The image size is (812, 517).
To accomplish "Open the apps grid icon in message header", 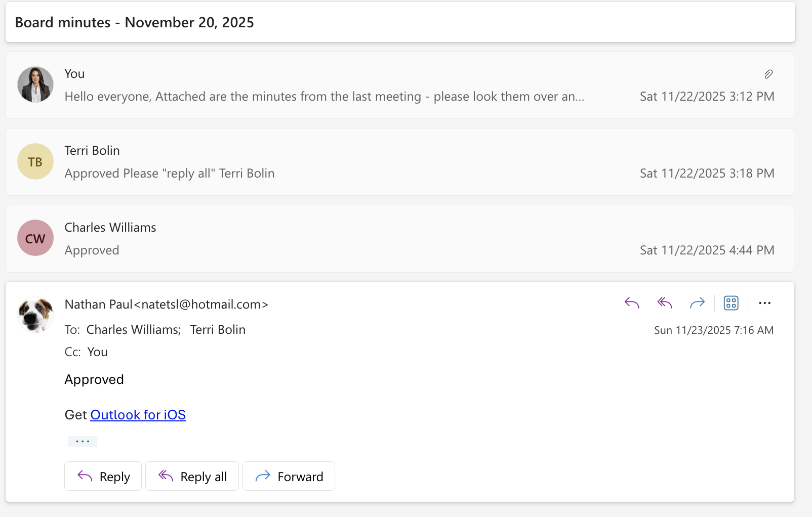I will pyautogui.click(x=731, y=303).
